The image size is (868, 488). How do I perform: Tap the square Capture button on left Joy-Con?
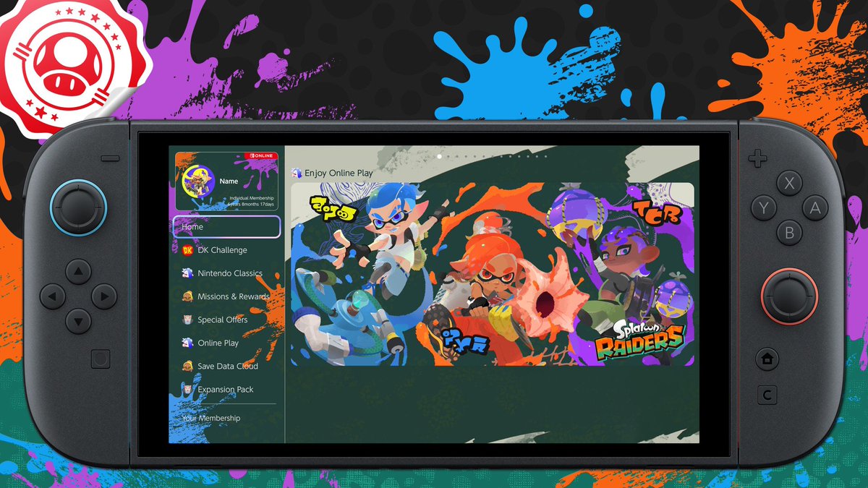click(101, 359)
